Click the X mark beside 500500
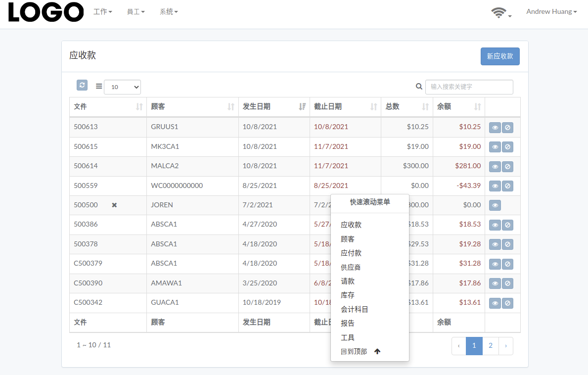The image size is (588, 375). (114, 205)
